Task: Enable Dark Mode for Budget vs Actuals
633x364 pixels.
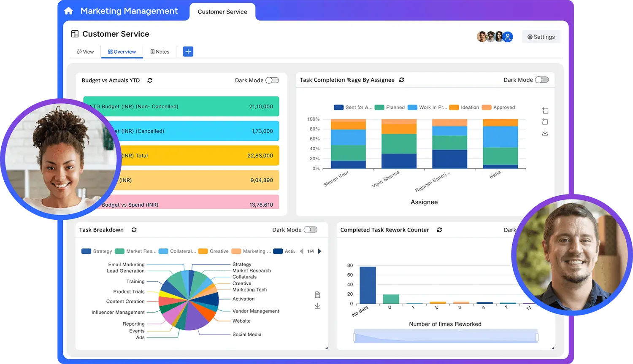Action: click(x=272, y=80)
